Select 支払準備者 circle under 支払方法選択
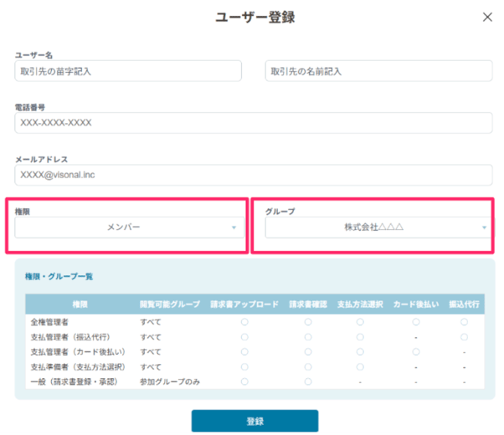504x435 pixels. click(360, 367)
